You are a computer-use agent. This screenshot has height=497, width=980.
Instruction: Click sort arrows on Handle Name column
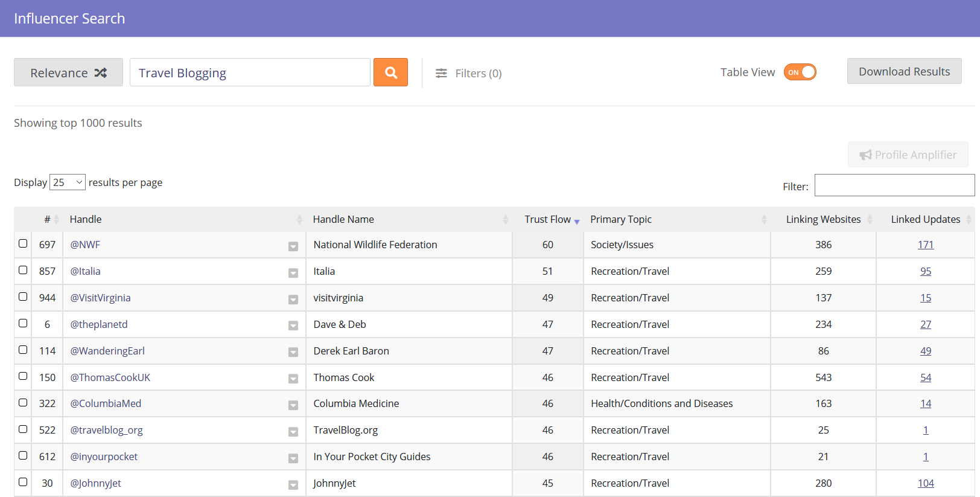[x=506, y=219]
